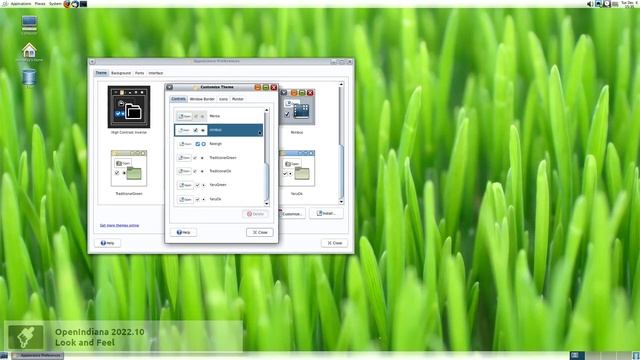Viewport: 640px width, 360px height.
Task: Switch to the Window Border tab
Action: (x=202, y=99)
